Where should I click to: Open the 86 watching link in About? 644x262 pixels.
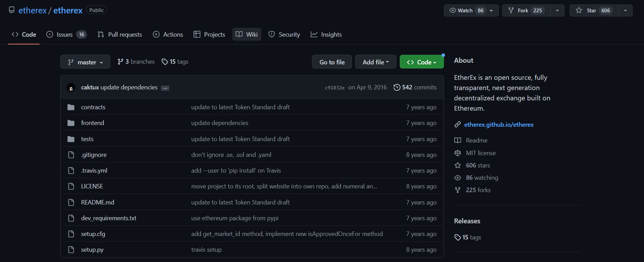(482, 178)
